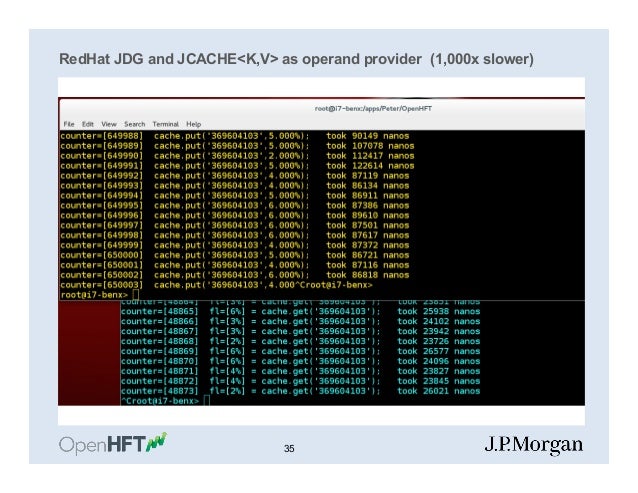Click the line counter=[649988]
The width and height of the screenshot is (638, 493).
point(234,136)
